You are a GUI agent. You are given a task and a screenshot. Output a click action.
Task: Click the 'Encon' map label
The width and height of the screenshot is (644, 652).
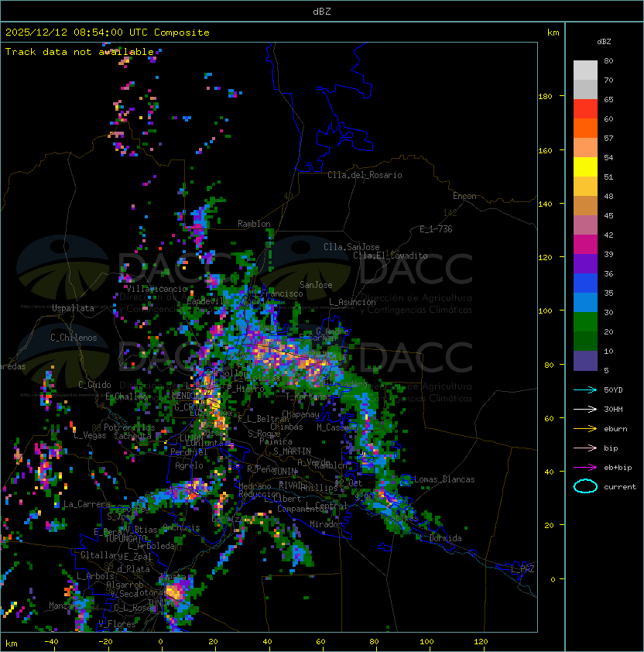(x=464, y=196)
